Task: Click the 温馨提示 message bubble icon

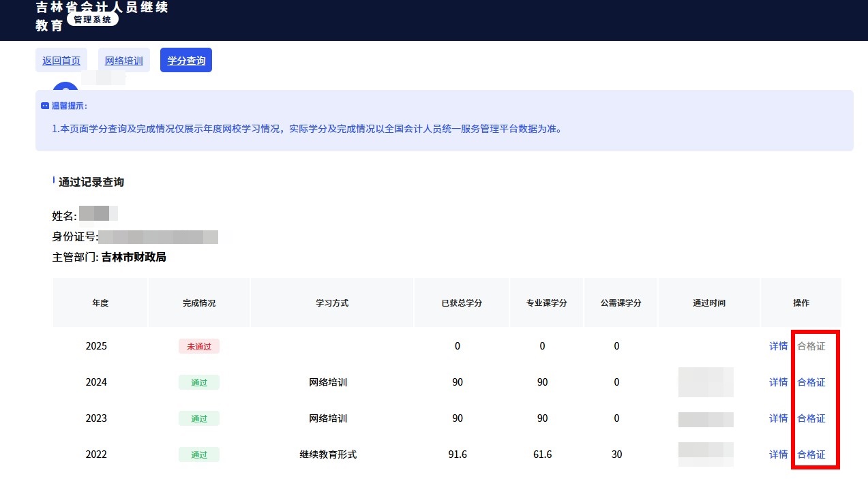Action: [x=44, y=105]
